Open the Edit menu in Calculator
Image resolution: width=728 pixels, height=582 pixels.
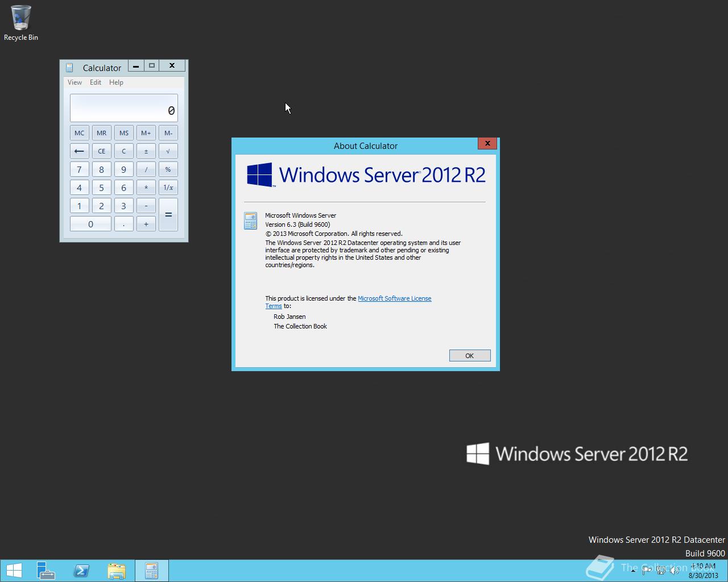tap(96, 82)
